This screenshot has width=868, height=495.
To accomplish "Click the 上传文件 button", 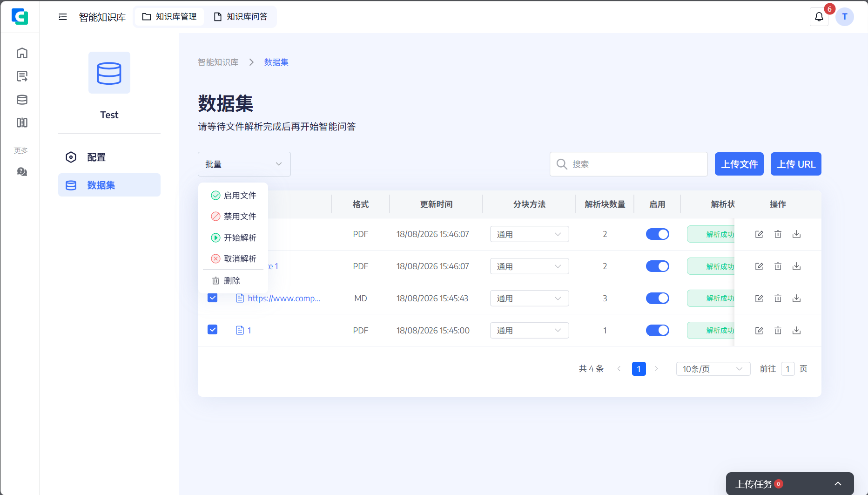I will click(739, 164).
